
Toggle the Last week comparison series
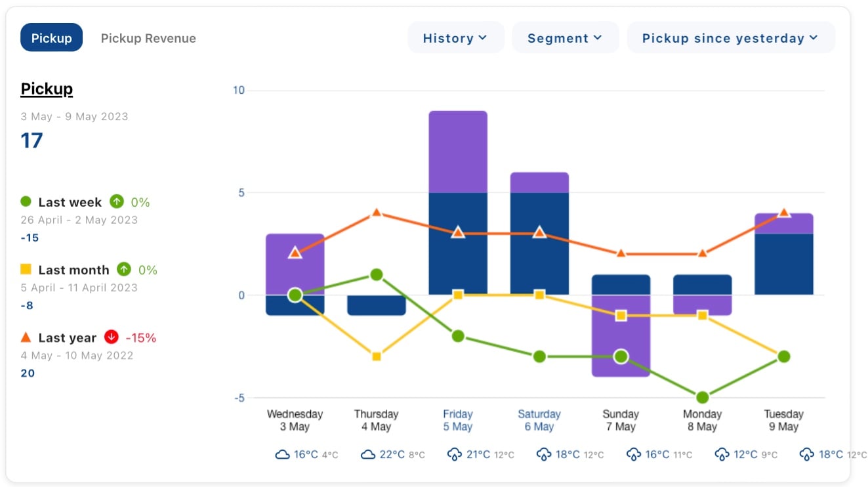coord(70,202)
